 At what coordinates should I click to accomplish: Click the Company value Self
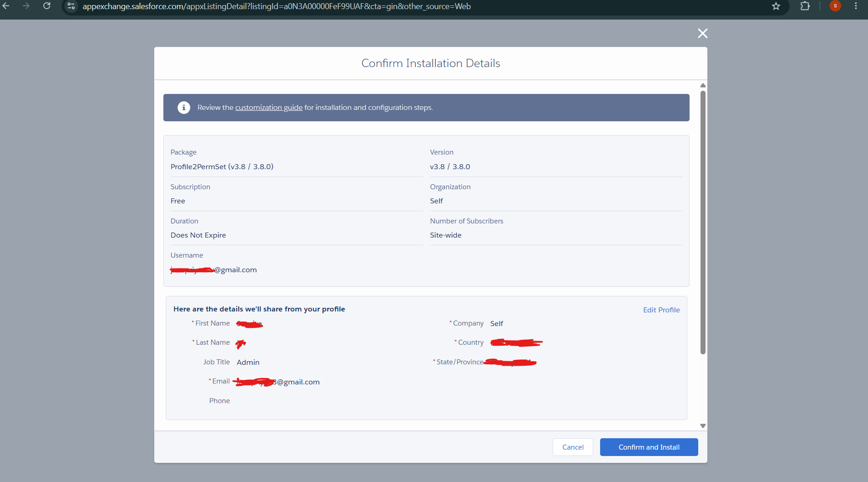497,324
